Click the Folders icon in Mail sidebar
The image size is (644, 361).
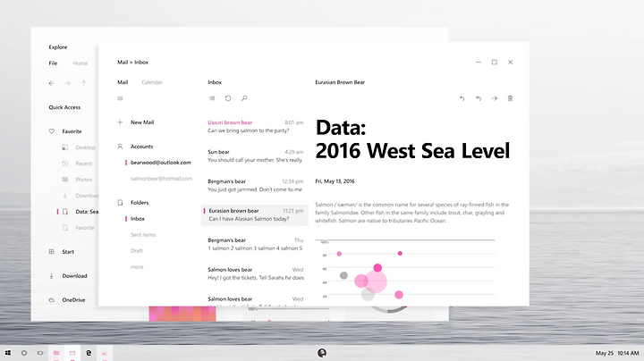pyautogui.click(x=120, y=203)
